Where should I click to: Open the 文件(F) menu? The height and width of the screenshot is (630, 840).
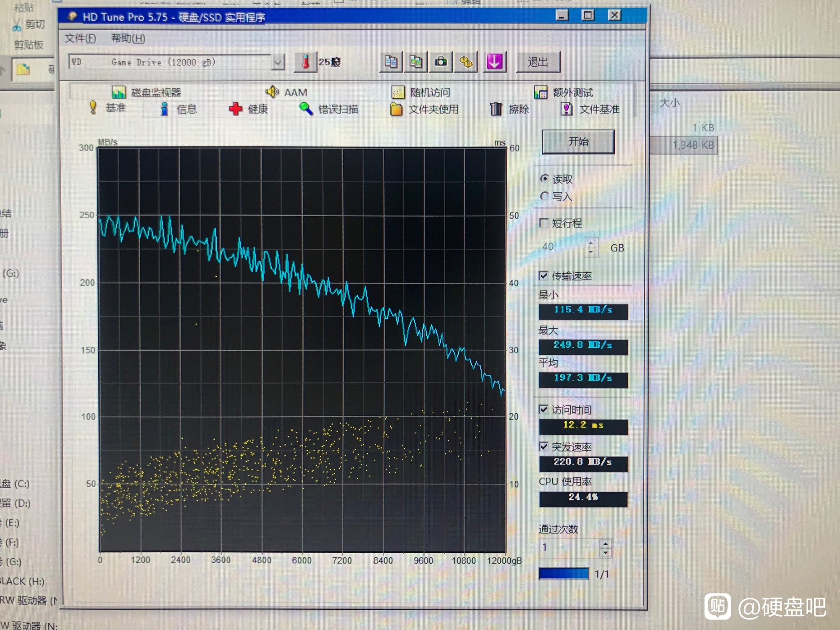80,38
